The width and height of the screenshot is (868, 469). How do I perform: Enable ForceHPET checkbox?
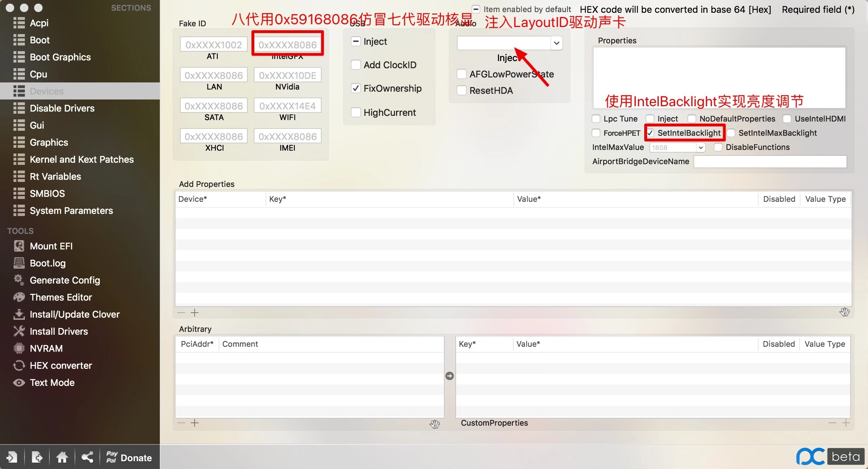(596, 133)
